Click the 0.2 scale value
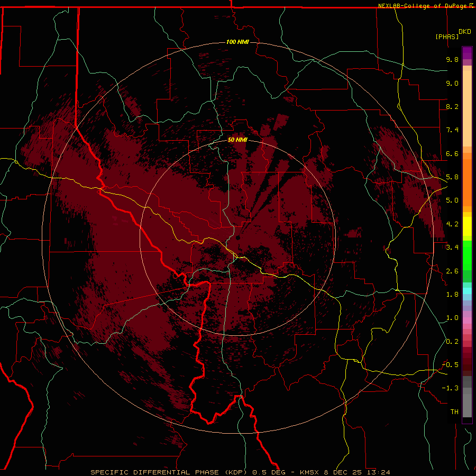Screen dimensions: 476x476 [x=452, y=342]
